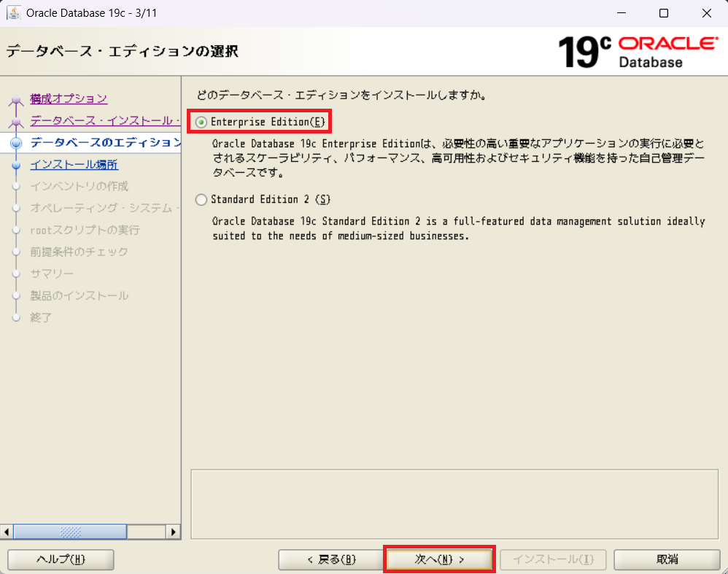
Task: Click the インストール場所 step bullet icon
Action: [16, 166]
